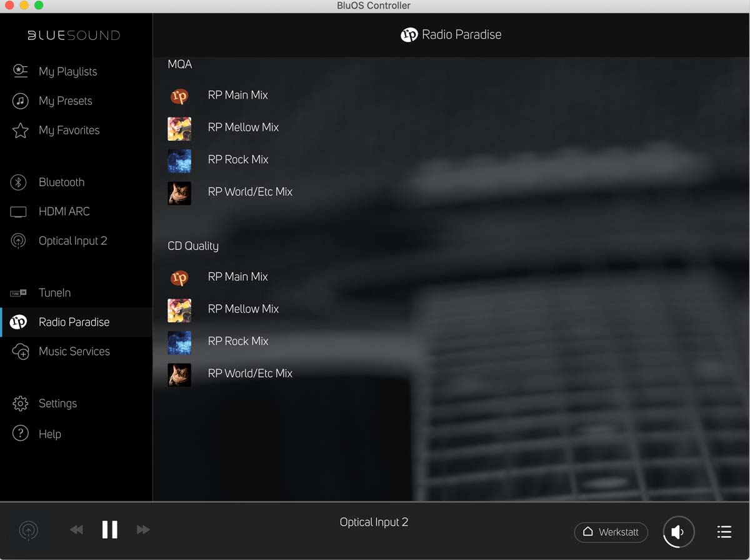Open the Werkstatt player selector
Image resolution: width=750 pixels, height=560 pixels.
[611, 532]
